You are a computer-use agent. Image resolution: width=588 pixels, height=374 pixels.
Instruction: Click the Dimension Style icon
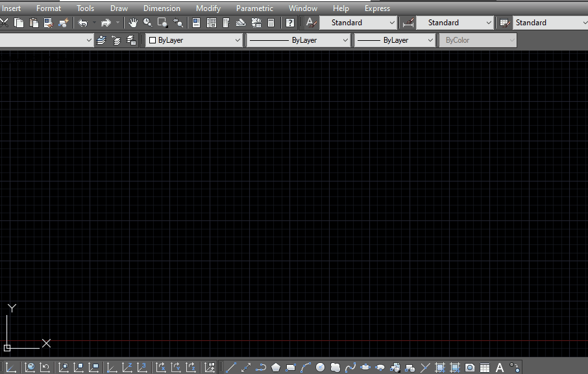coord(408,23)
